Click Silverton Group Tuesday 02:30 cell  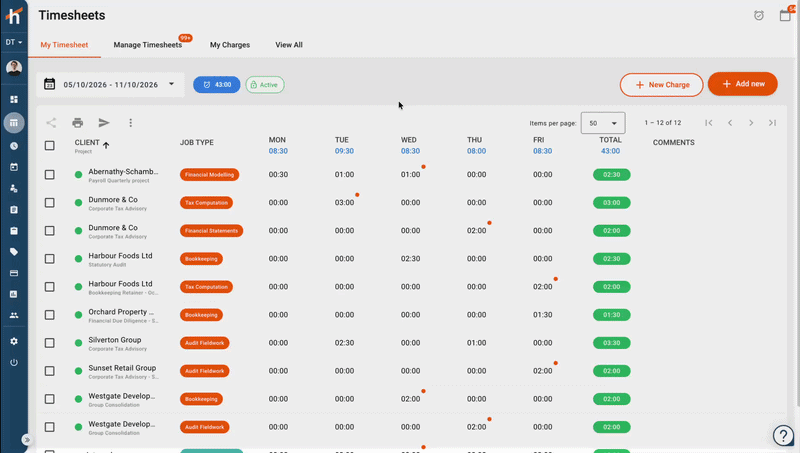pos(344,343)
